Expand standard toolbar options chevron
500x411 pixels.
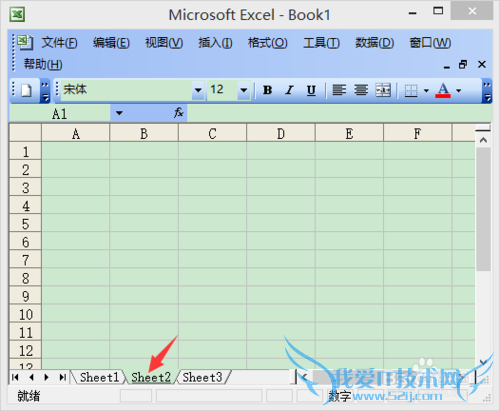[x=45, y=90]
